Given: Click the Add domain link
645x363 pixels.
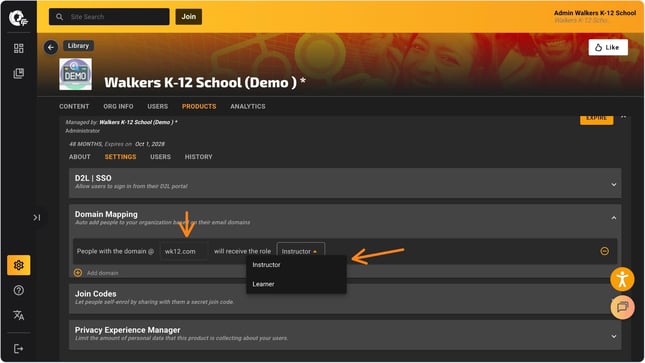Looking at the screenshot, I should [102, 273].
